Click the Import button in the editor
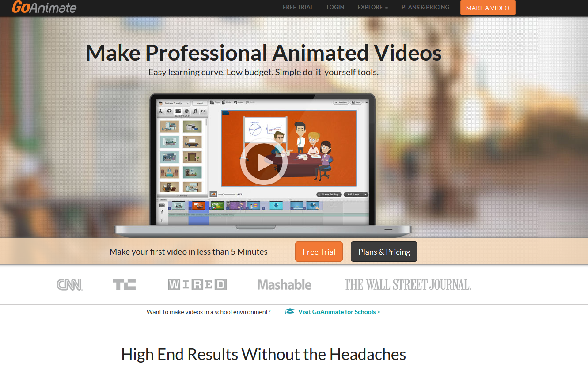588x371 pixels. 200,103
